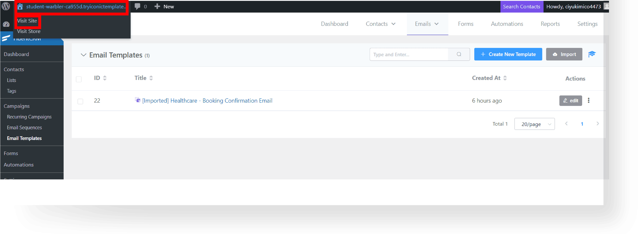Expand the Contacts dropdown in top navigation
644x234 pixels.
point(381,24)
